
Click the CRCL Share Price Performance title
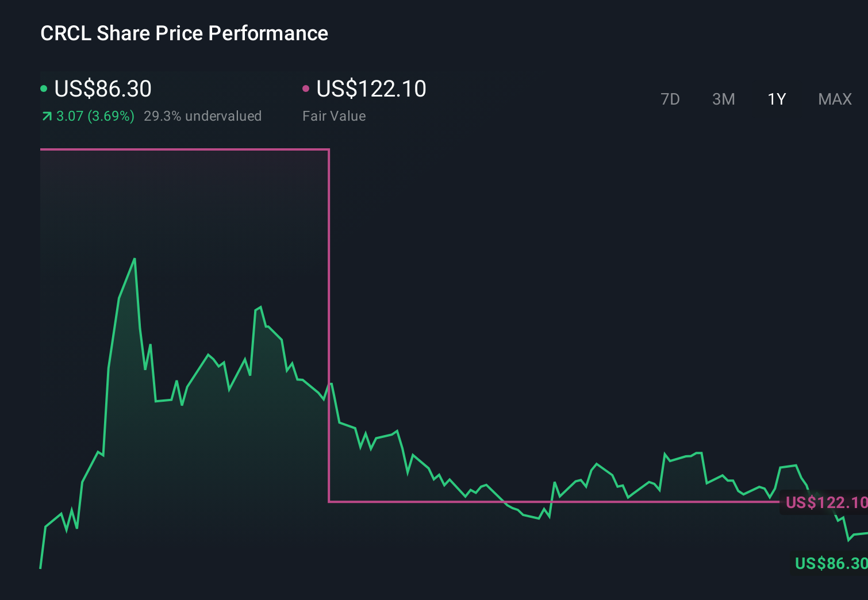click(x=184, y=33)
